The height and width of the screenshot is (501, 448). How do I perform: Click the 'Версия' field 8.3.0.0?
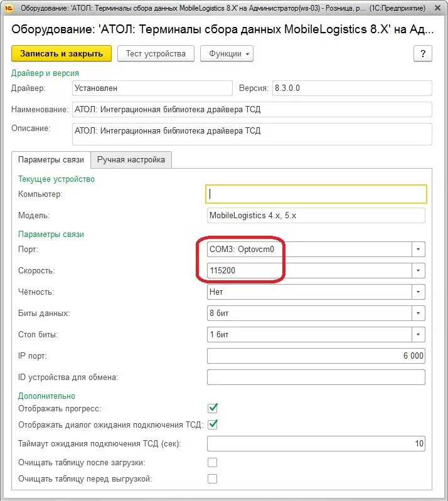(x=352, y=88)
